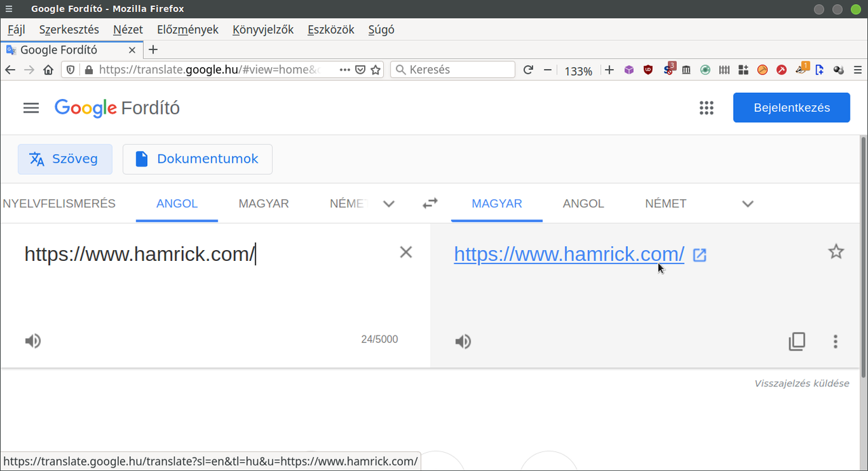Open tracking protection shield in address bar
This screenshot has width=868, height=471.
(71, 70)
